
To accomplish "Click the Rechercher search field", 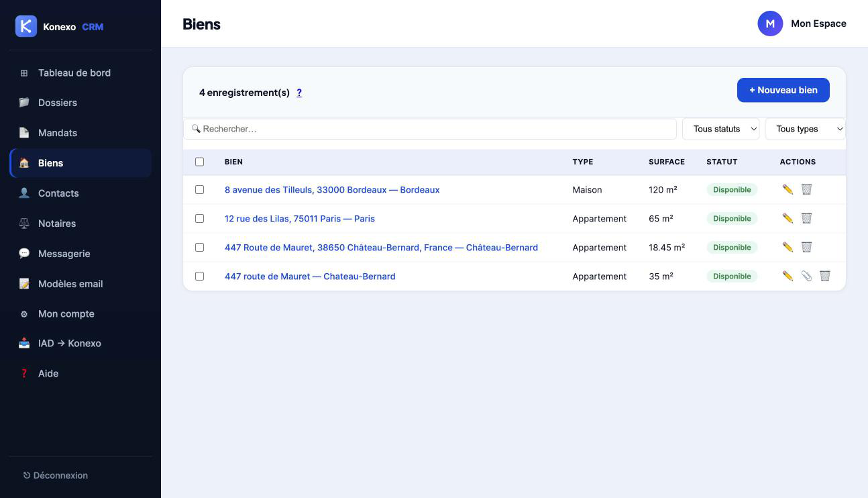I will click(x=430, y=129).
